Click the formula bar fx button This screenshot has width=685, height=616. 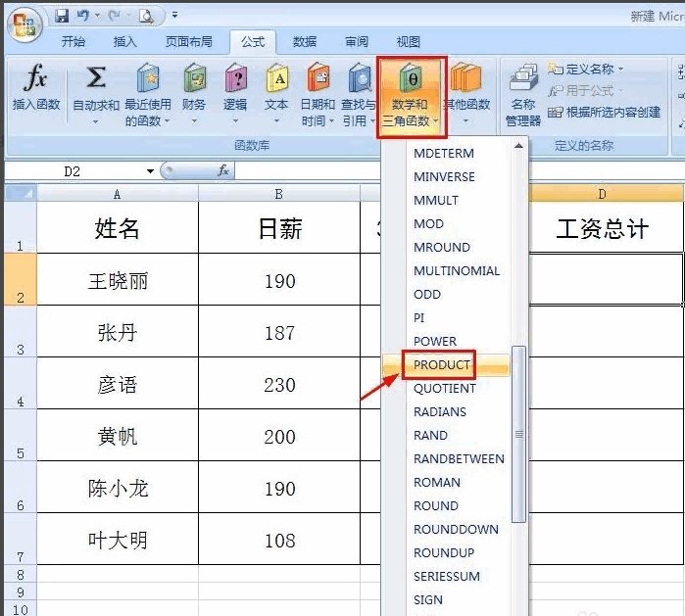click(223, 170)
